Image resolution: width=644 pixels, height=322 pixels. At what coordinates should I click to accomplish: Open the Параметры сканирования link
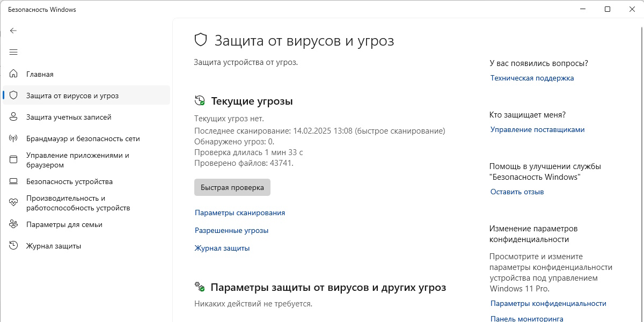point(240,213)
